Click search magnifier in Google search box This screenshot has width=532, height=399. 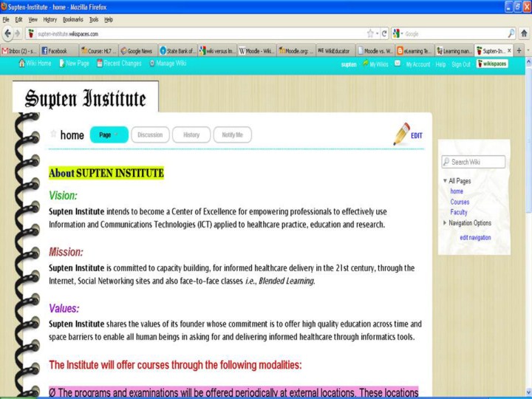point(511,33)
